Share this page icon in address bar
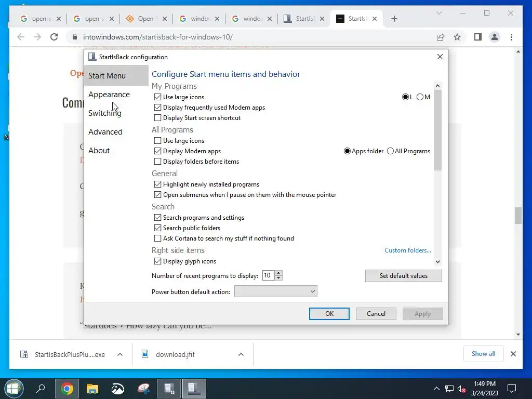Viewport: 532px width, 399px height. coord(441,37)
